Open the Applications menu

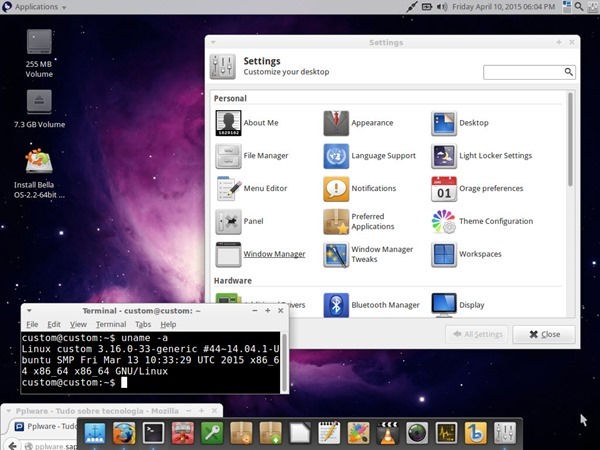[x=34, y=7]
